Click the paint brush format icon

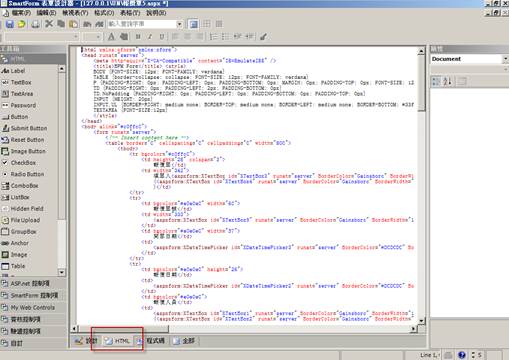[x=263, y=37]
